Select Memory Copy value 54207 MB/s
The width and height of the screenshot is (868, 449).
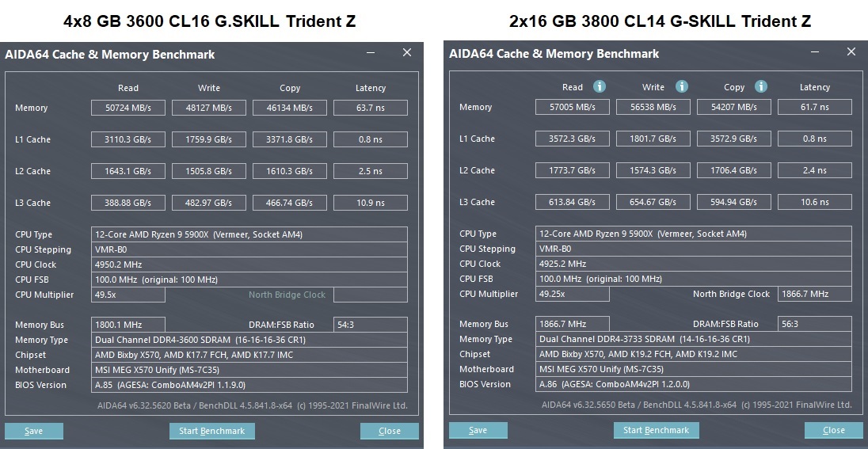734,107
